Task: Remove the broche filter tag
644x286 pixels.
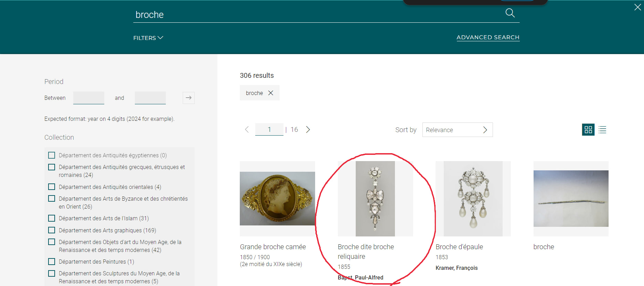Action: (271, 93)
